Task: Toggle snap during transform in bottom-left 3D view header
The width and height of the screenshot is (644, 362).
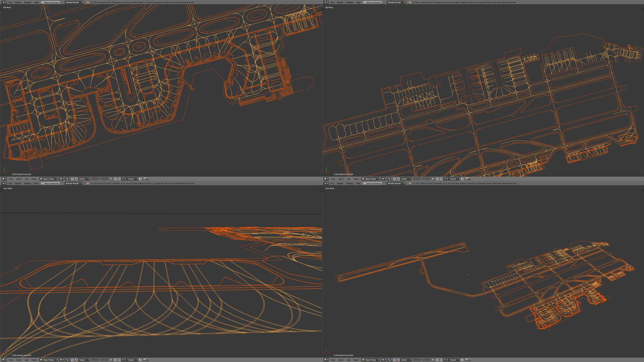Action: click(x=119, y=360)
